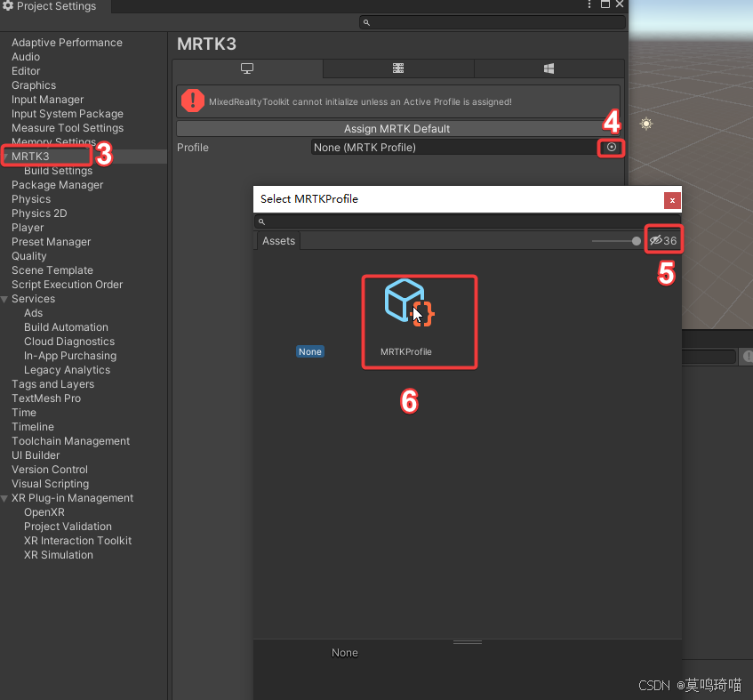Open the Assets tab in profile picker
The height and width of the screenshot is (700, 753).
[x=278, y=241]
